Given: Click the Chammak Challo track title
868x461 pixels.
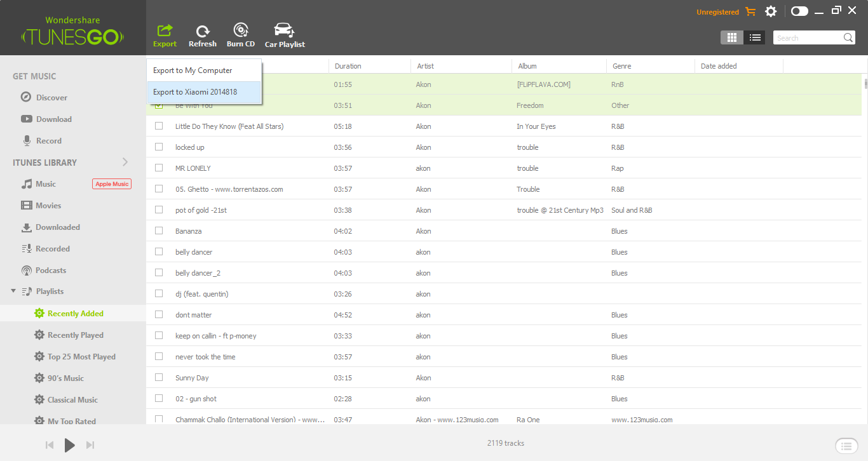Looking at the screenshot, I should tap(250, 420).
